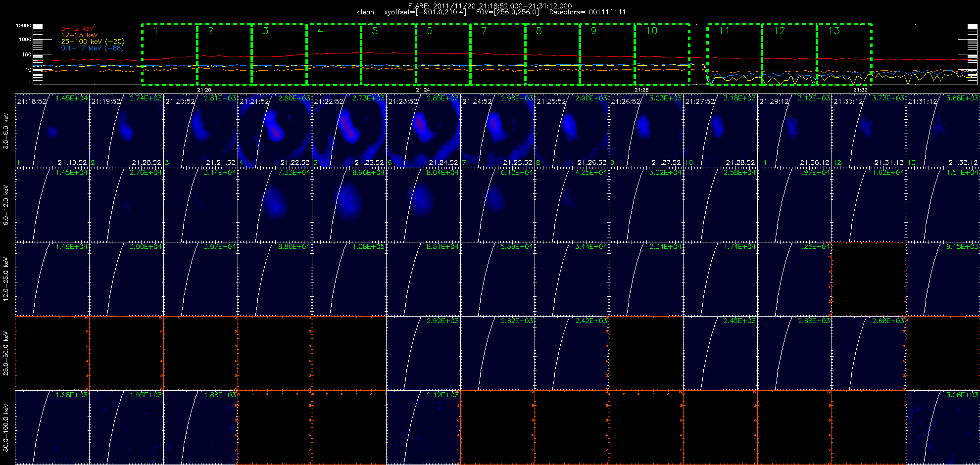Open the 3-6 keV image starting 21:25:52
The width and height of the screenshot is (980, 465).
tap(572, 131)
